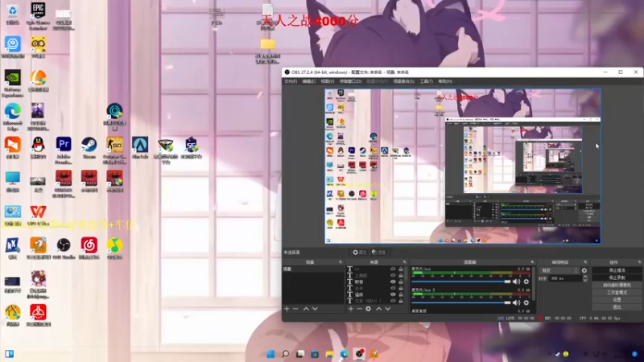
Task: Pop out the Scene Transitions dock with header icon
Action: [585, 262]
